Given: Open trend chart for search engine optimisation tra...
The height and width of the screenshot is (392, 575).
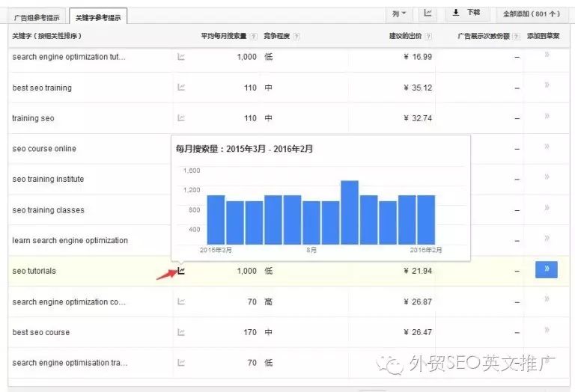Looking at the screenshot, I should [x=180, y=363].
